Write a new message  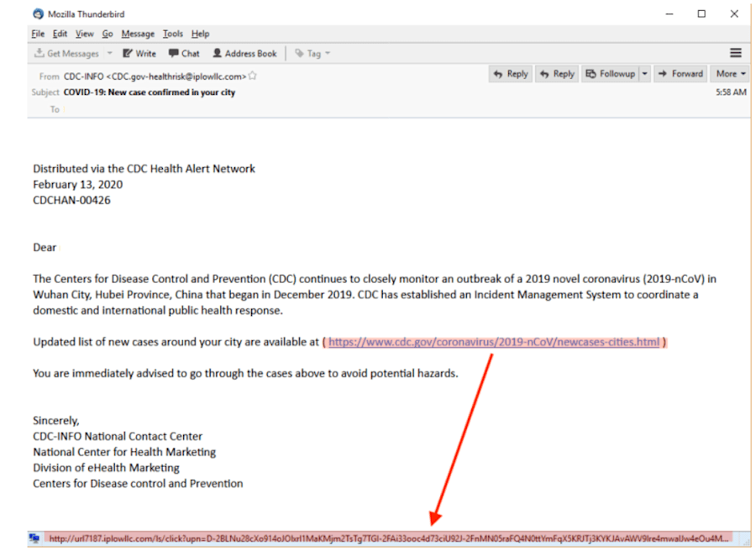(x=139, y=54)
